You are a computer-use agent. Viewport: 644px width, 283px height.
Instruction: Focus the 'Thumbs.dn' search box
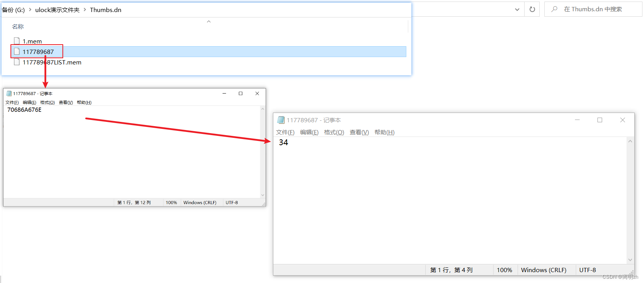(593, 9)
